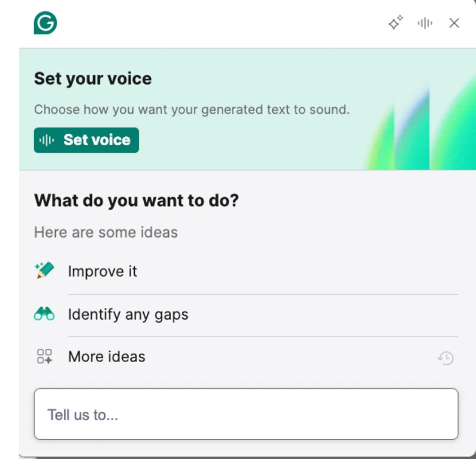
Task: Dismiss the assistant with the X icon
Action: 454,23
